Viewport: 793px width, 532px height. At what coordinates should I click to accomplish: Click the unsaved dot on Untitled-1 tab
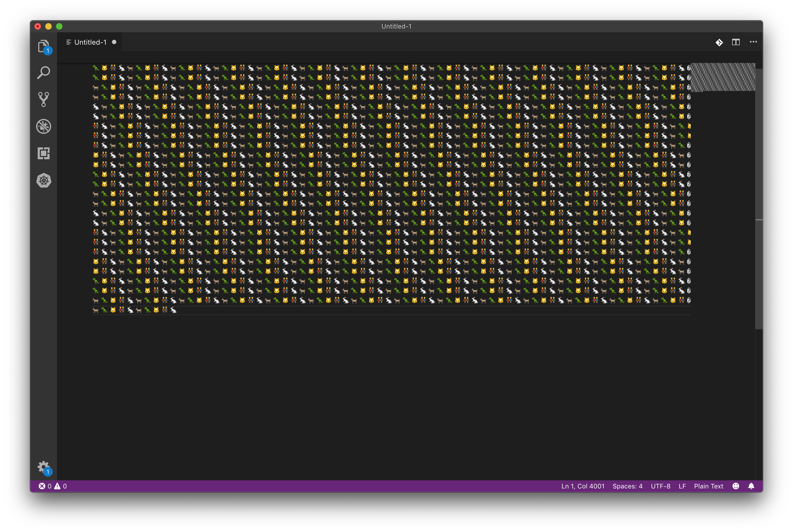(114, 42)
